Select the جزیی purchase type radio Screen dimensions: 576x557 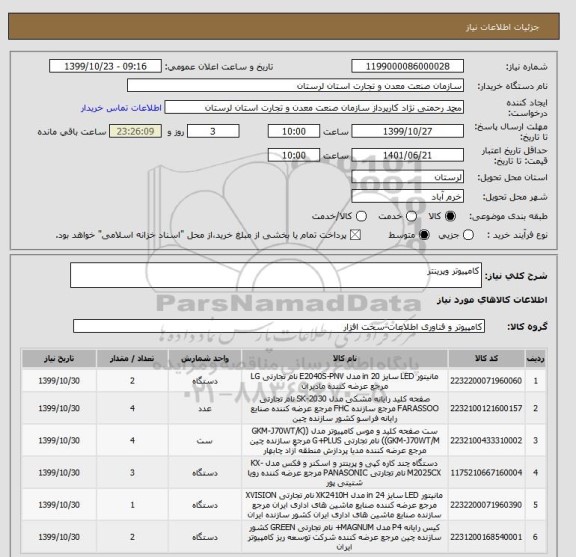coord(468,235)
